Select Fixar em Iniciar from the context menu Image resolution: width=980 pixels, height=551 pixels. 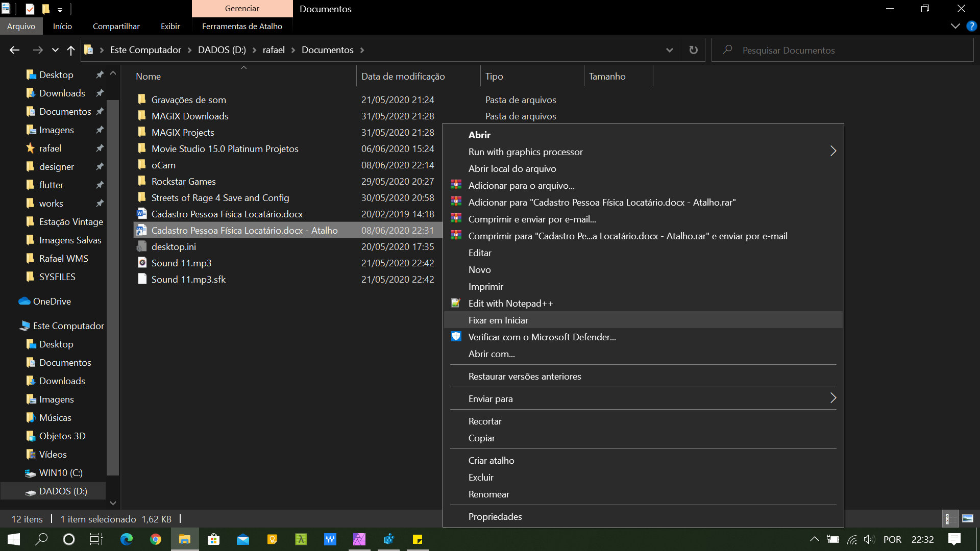[x=499, y=320]
